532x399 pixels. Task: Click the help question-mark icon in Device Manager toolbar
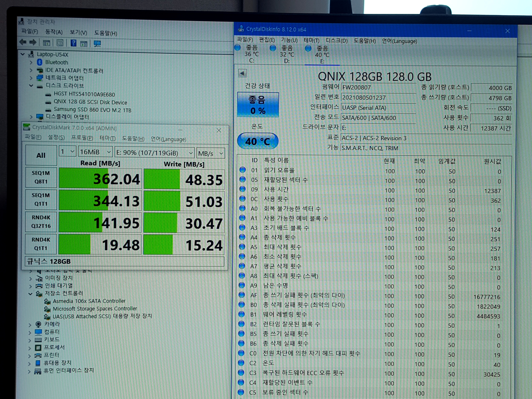[x=73, y=43]
